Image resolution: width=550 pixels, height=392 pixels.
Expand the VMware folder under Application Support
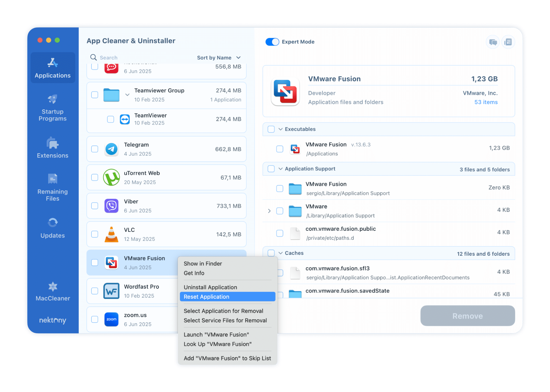point(269,211)
